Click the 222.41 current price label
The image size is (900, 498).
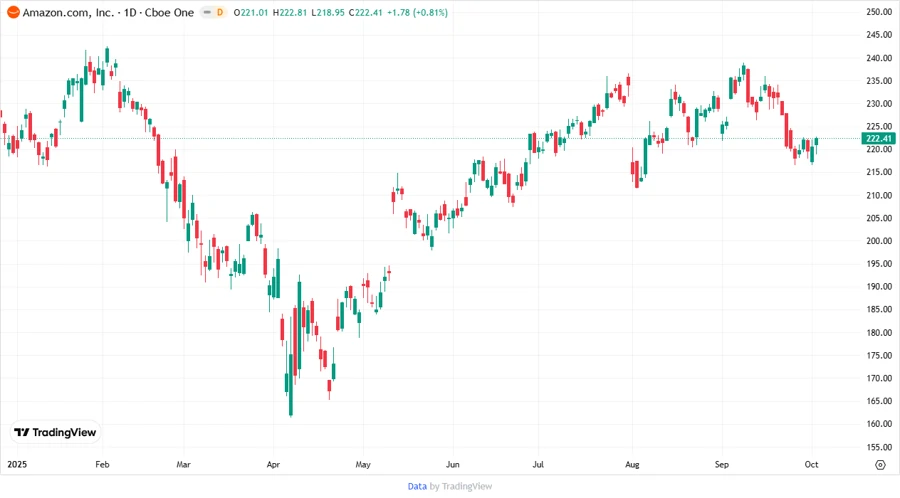click(x=878, y=139)
